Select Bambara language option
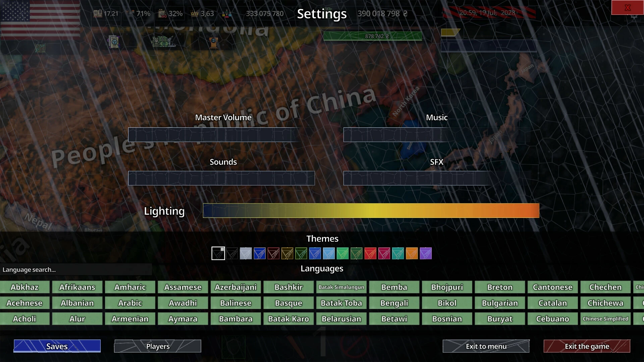644x362 pixels. tap(236, 319)
